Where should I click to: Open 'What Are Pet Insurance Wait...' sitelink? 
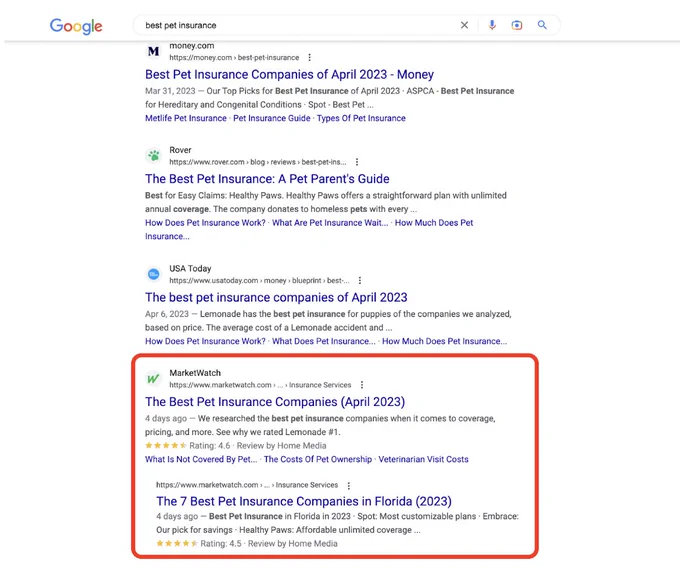coord(330,223)
